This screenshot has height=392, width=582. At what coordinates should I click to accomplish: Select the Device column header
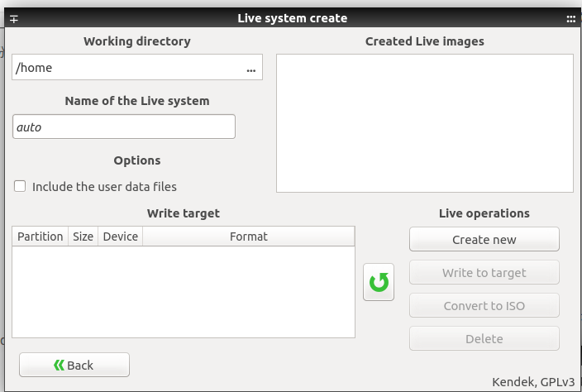pos(120,237)
